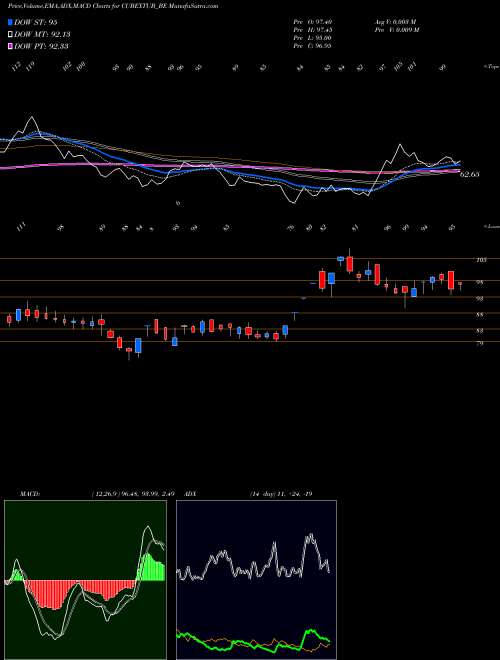This screenshot has width=500, height=660.
Task: Click the 'Pre L: 95.00' low value
Action: coord(314,38)
